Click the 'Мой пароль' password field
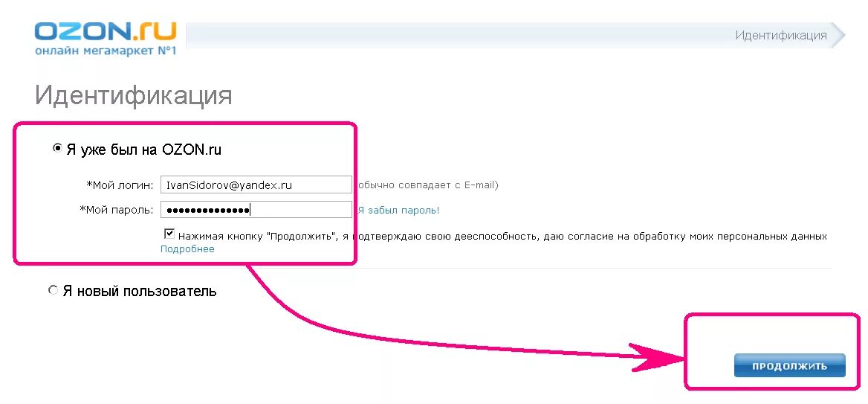Viewport: 868px width, 404px height. tap(256, 210)
